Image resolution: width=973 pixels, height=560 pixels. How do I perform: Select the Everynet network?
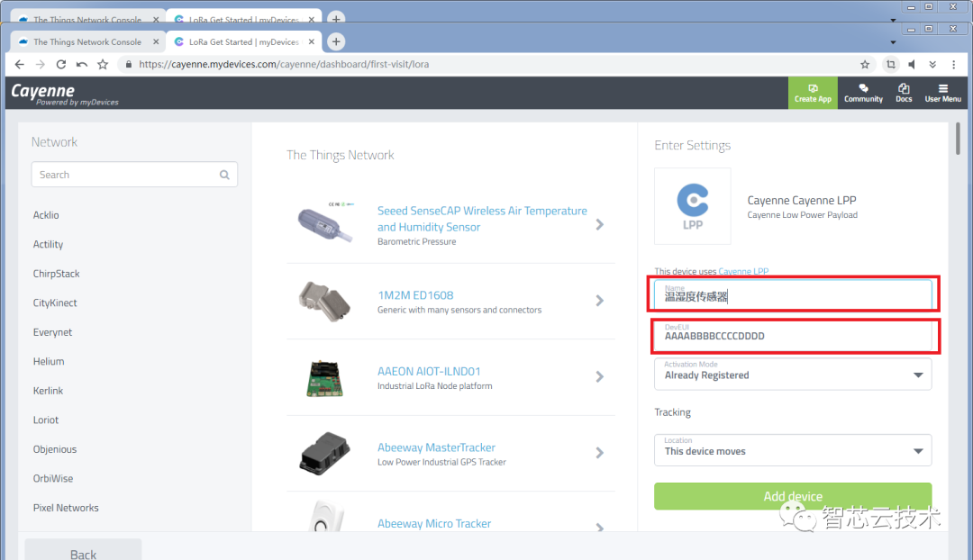[52, 332]
